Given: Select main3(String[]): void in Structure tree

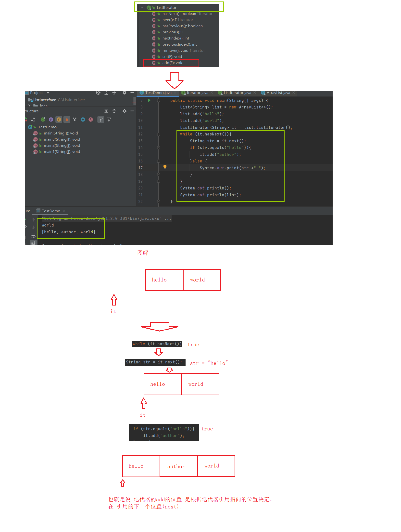Looking at the screenshot, I should click(x=57, y=139).
